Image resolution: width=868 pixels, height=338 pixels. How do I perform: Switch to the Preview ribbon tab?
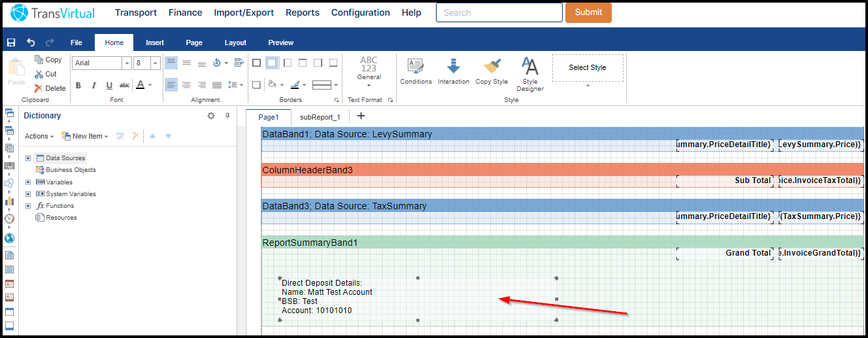point(281,42)
